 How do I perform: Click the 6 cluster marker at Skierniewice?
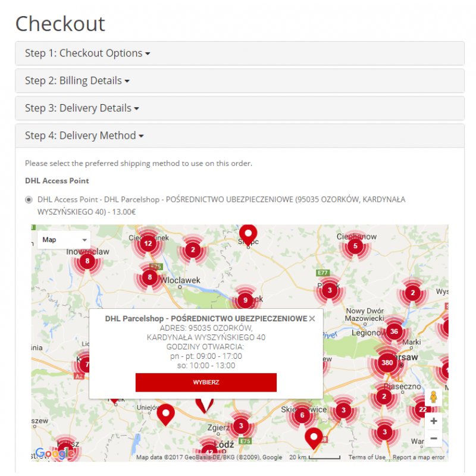pyautogui.click(x=302, y=415)
